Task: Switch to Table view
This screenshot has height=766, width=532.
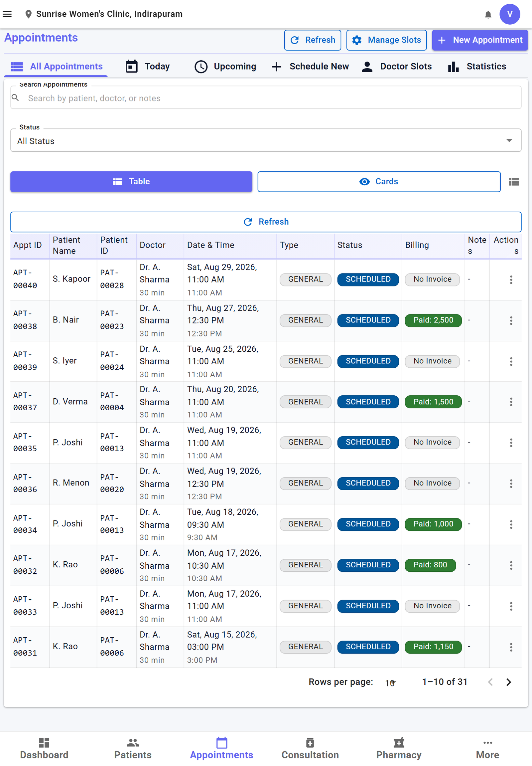Action: pyautogui.click(x=131, y=181)
